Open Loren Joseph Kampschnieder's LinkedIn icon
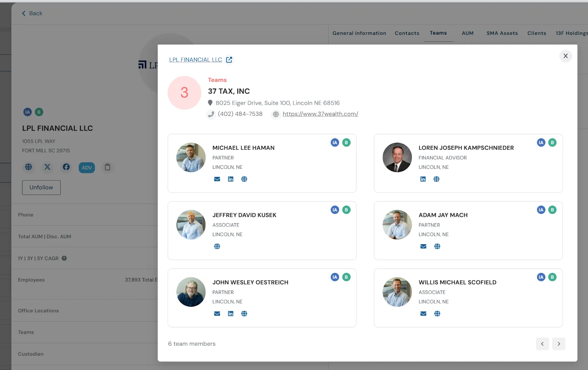The width and height of the screenshot is (588, 370). click(x=423, y=179)
